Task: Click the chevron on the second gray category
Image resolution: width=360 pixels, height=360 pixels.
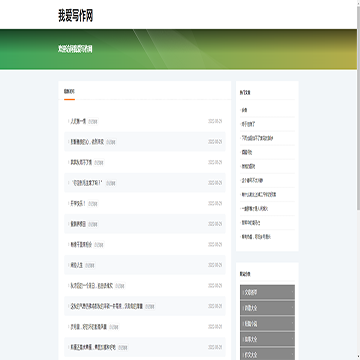Action: tap(292, 308)
